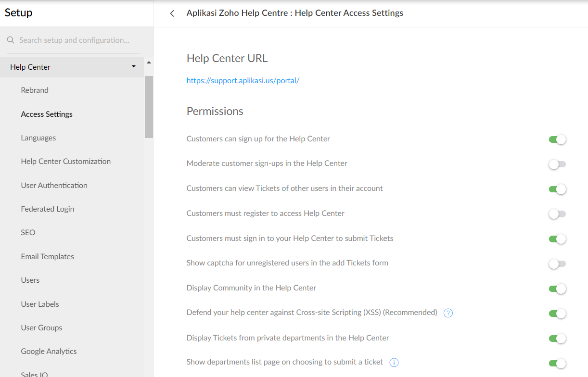Screen dimensions: 588x377
Task: Open User Labels
Action: (x=40, y=304)
